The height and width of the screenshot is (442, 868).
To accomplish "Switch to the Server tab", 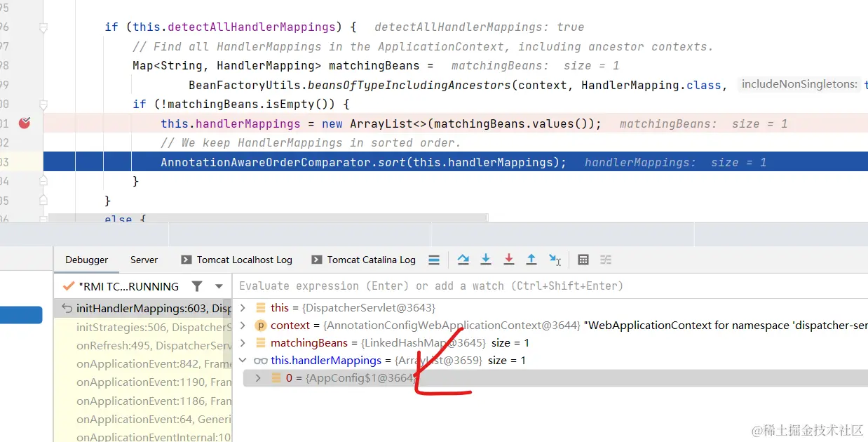I will coord(144,260).
